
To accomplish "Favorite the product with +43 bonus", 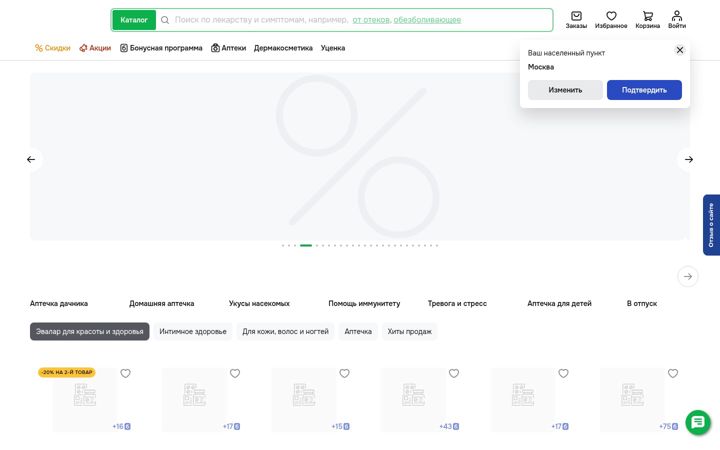I will tap(454, 373).
